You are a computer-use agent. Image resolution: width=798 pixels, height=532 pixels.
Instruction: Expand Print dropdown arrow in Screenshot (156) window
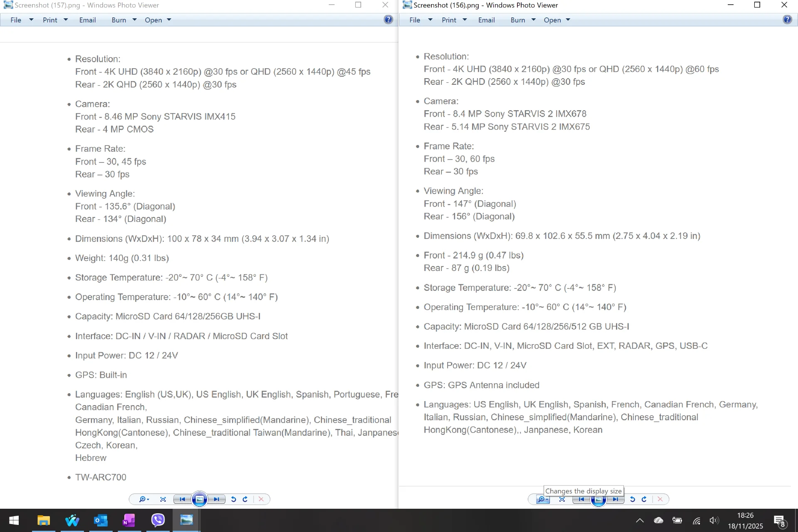pos(465,20)
